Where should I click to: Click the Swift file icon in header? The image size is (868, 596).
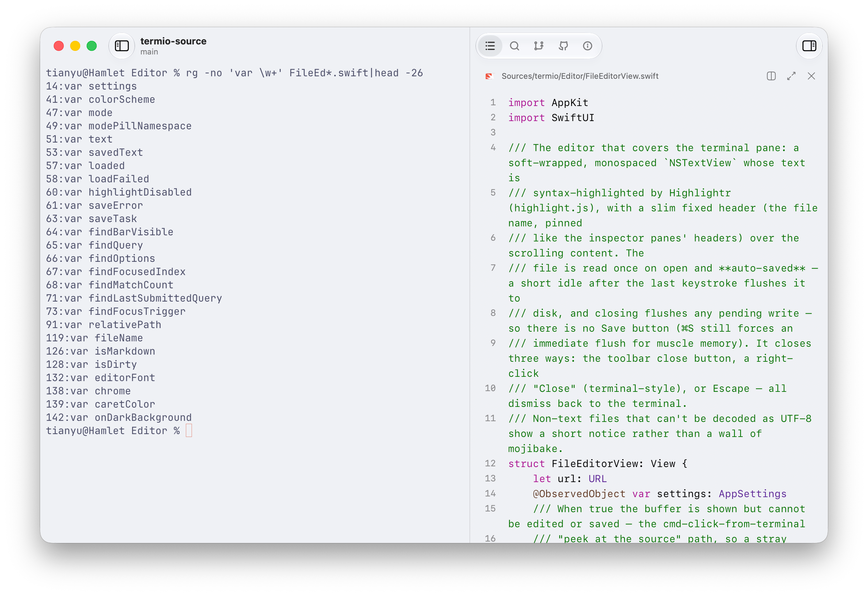[x=489, y=76]
